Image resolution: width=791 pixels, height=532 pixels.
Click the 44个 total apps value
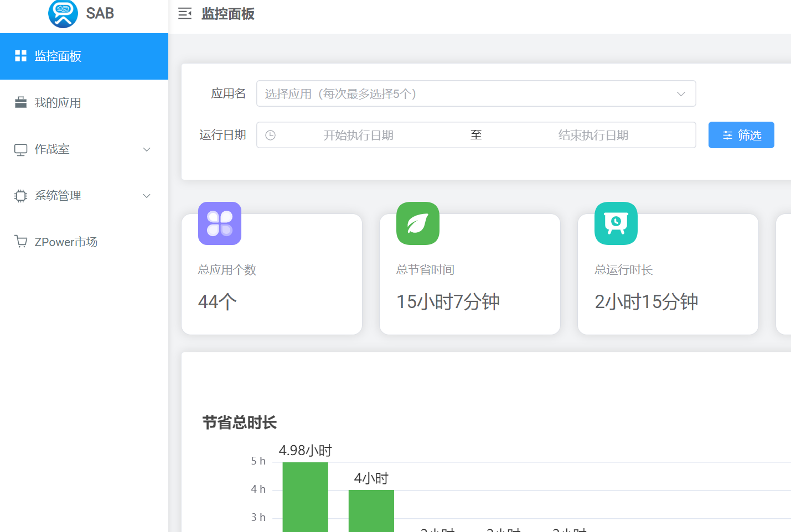218,302
